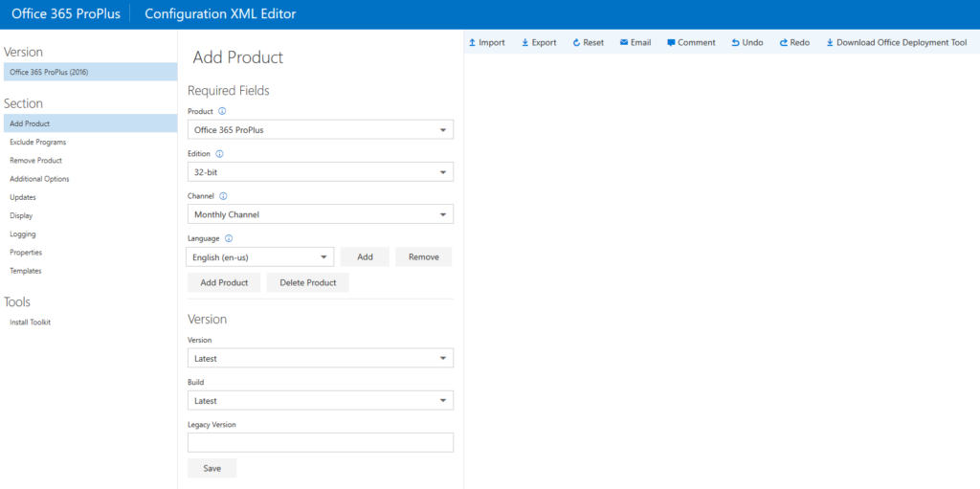This screenshot has width=980, height=489.
Task: Click the info icon next to Language
Action: (229, 238)
